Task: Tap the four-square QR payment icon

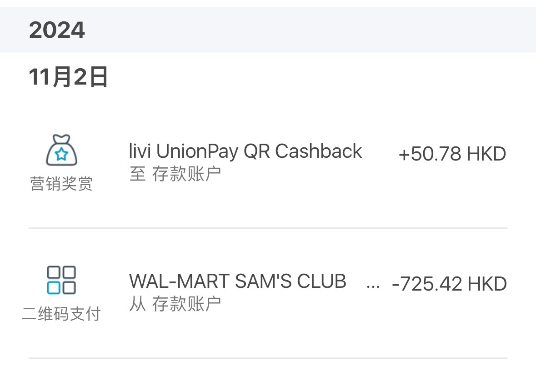Action: [61, 280]
